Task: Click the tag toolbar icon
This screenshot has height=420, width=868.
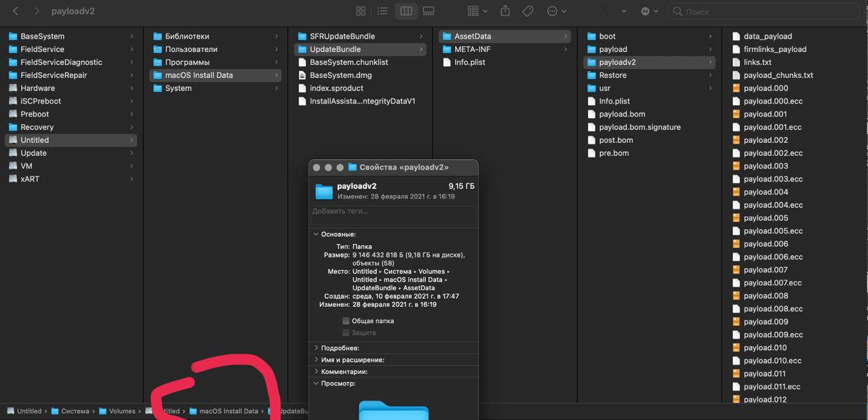Action: click(x=528, y=12)
